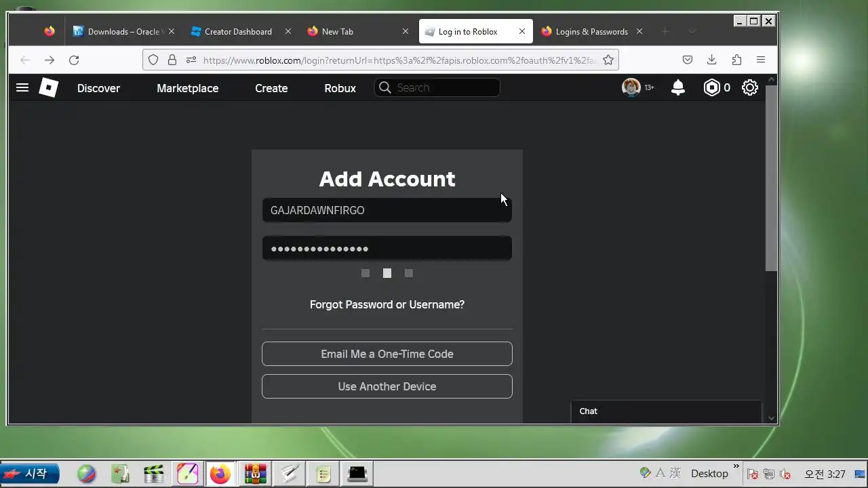Open the Roblox hamburger navigation menu
This screenshot has width=868, height=488.
22,87
